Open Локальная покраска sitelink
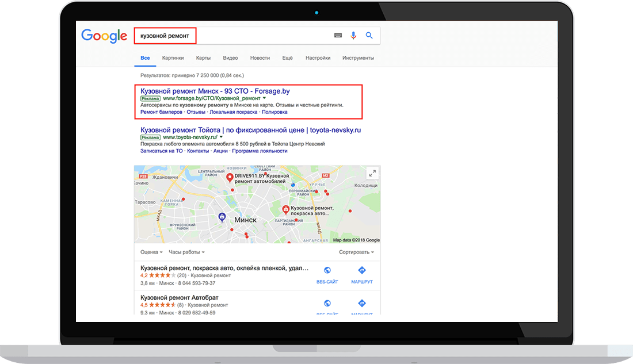Viewport: 633px width, 364px height. pyautogui.click(x=233, y=112)
